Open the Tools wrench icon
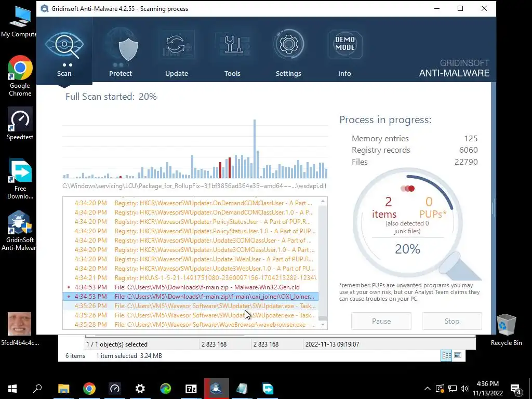This screenshot has width=532, height=399. pyautogui.click(x=232, y=45)
